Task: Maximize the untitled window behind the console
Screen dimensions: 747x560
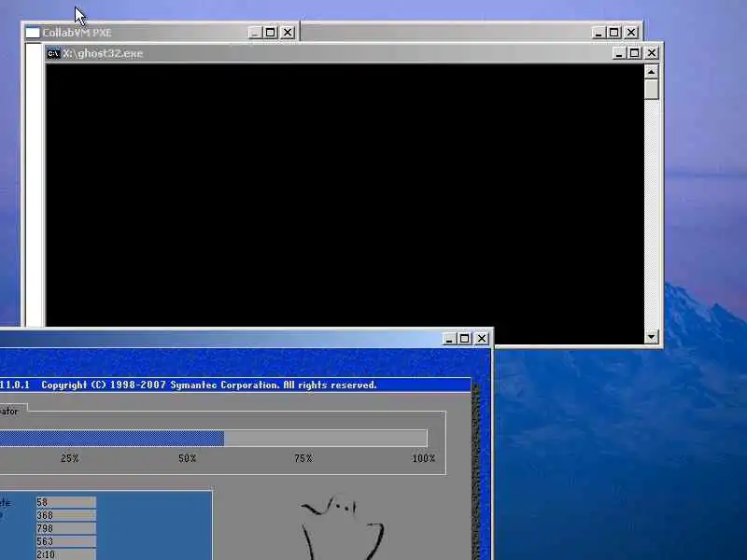Action: tap(614, 33)
